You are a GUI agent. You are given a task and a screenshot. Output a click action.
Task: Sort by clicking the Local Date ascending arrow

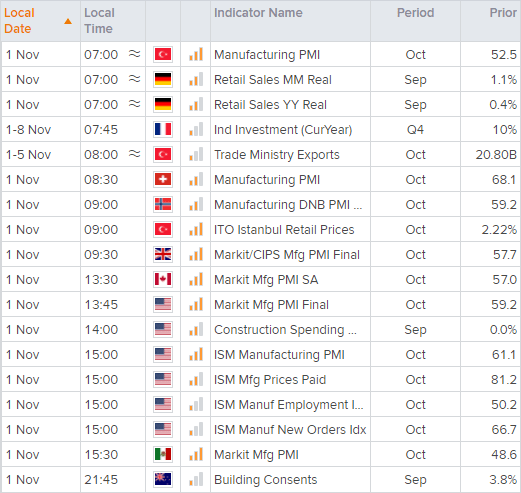[68, 21]
